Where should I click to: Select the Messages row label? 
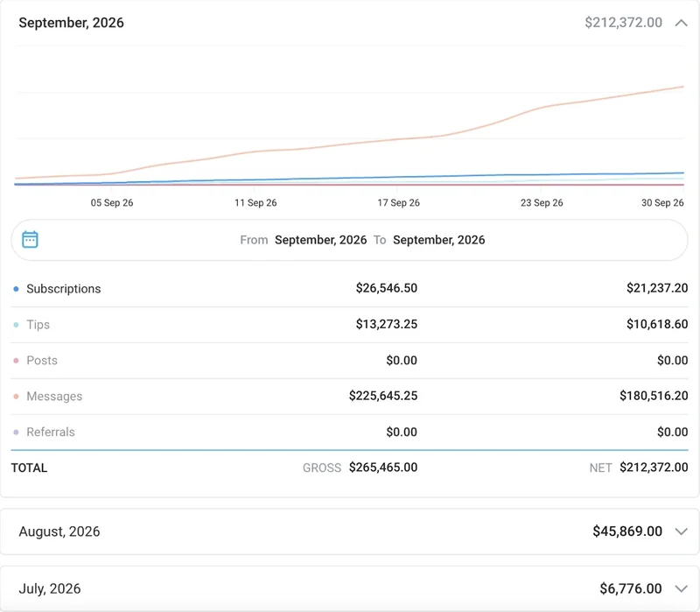pos(54,397)
